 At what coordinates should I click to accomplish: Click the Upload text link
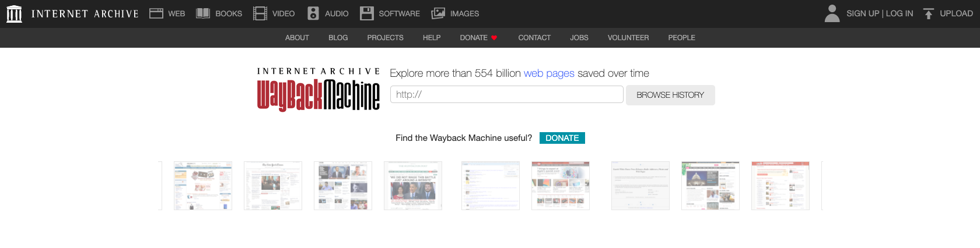(x=956, y=13)
